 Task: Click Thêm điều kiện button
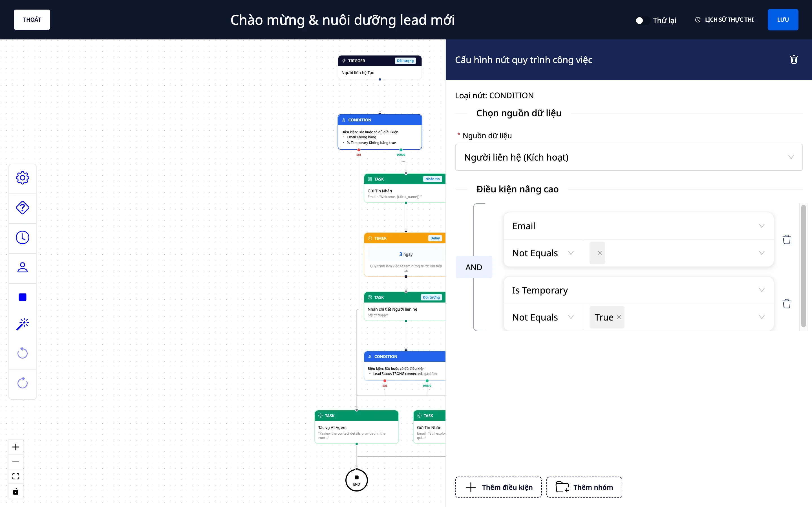tap(498, 487)
